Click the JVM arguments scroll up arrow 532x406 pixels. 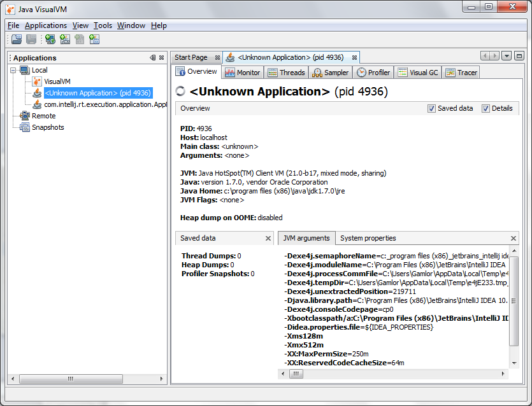pyautogui.click(x=514, y=251)
